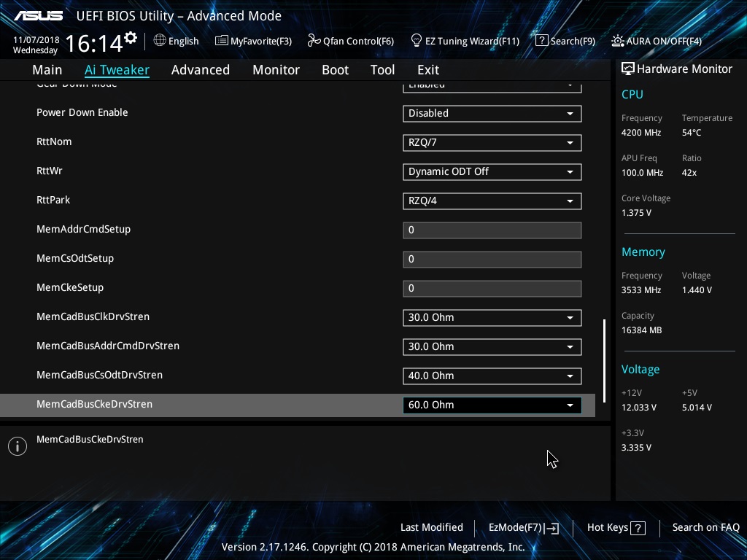
Task: Open MemCadBusAddrCmdDrvStren dropdown
Action: pos(492,346)
